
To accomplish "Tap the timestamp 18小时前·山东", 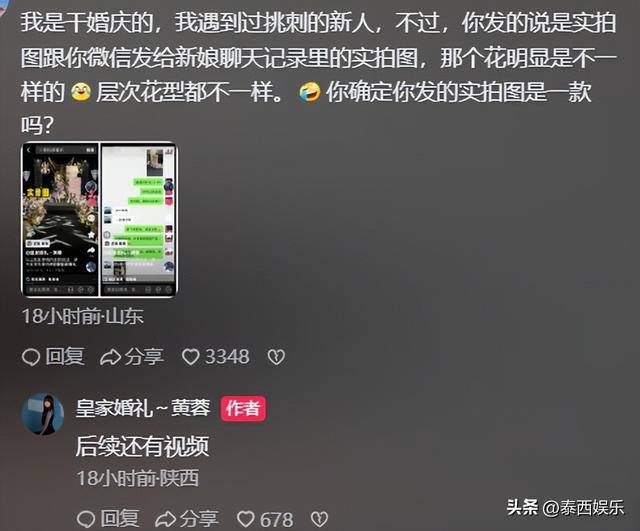I will pyautogui.click(x=83, y=316).
